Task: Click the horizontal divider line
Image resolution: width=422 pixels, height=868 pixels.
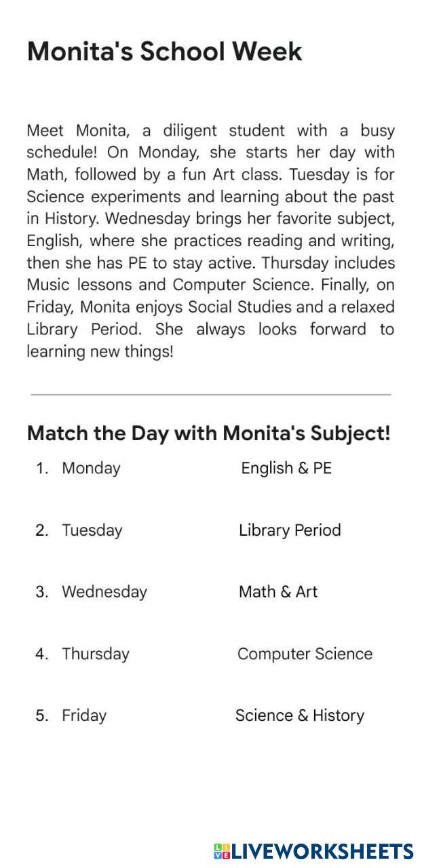Action: pos(210,394)
